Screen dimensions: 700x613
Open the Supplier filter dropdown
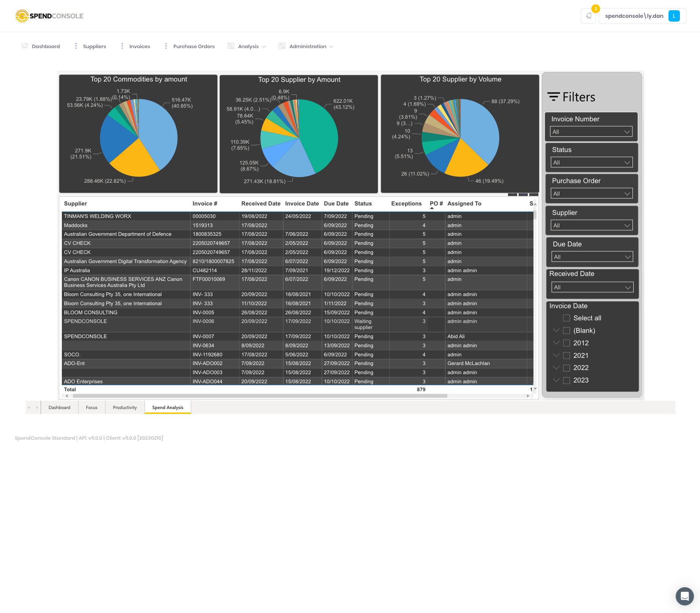pos(591,225)
